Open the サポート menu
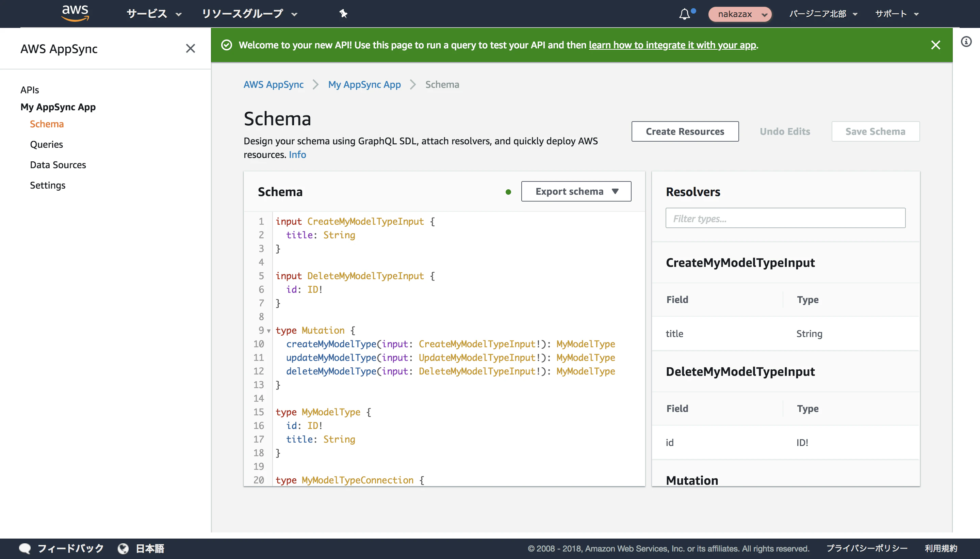Image resolution: width=980 pixels, height=559 pixels. [x=896, y=14]
